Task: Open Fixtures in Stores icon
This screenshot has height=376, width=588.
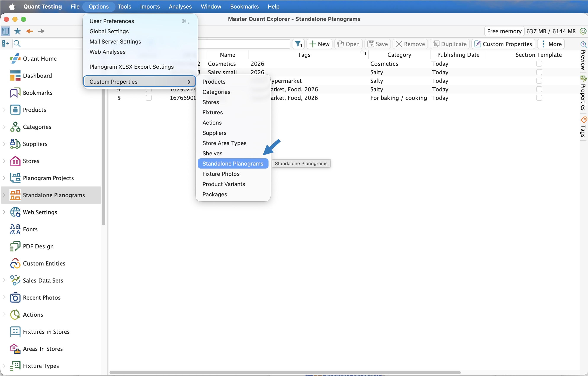Action: pos(15,332)
